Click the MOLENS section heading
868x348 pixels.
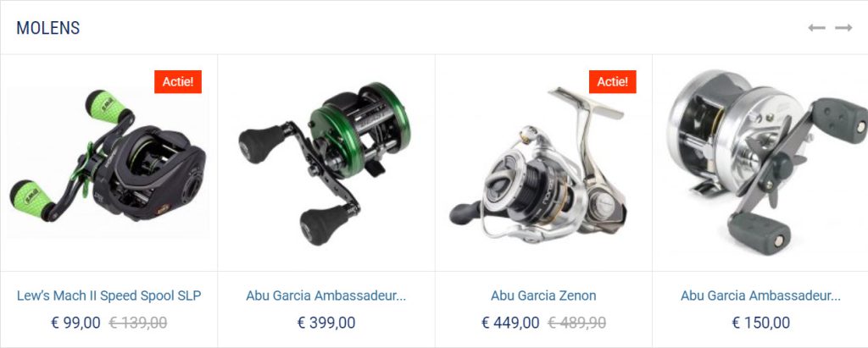[x=48, y=28]
